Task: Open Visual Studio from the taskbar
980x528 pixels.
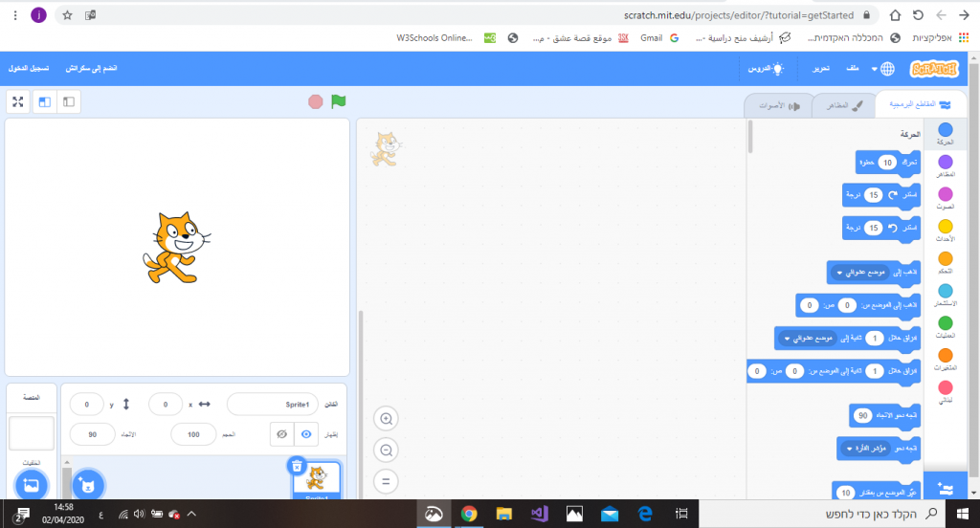Action: (540, 514)
